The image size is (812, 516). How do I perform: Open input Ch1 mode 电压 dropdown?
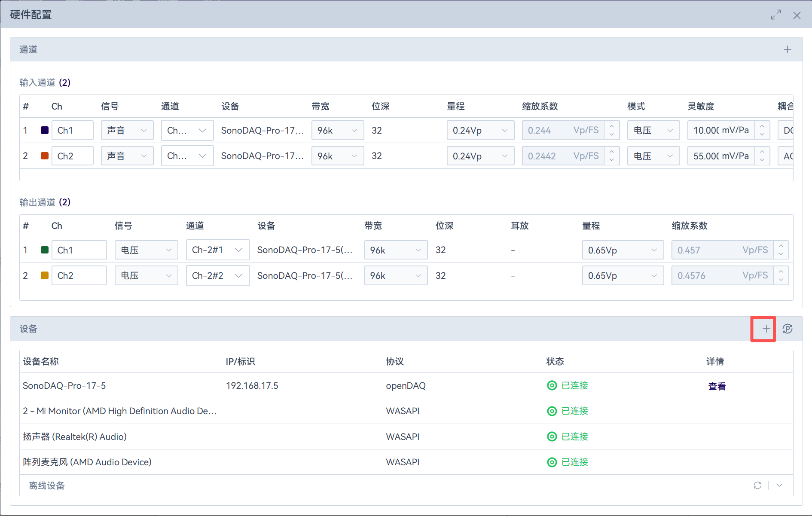(x=653, y=130)
